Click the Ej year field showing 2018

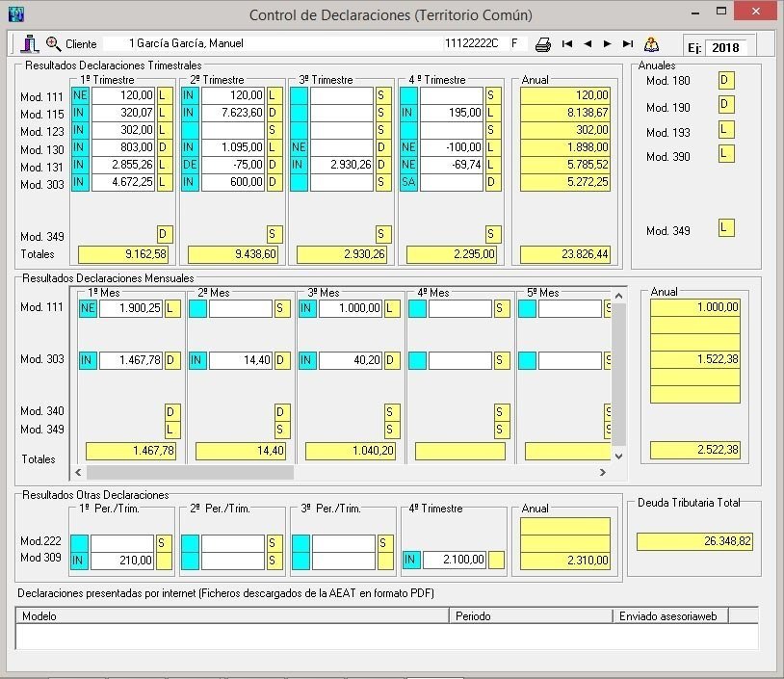[726, 47]
